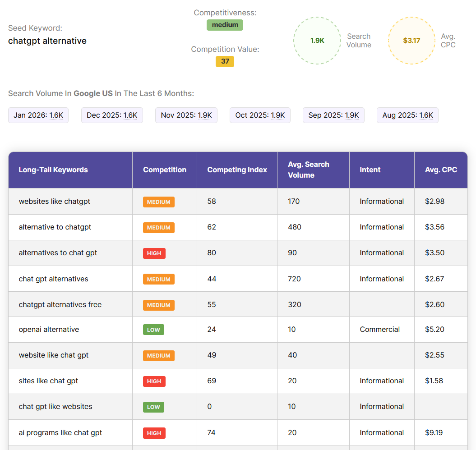Select the Nov 2025: 1.9K chip

point(186,115)
